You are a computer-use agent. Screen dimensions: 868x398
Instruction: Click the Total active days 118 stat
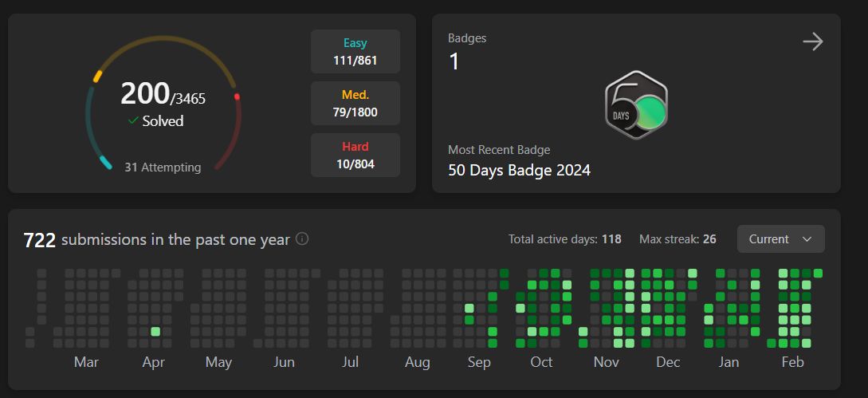[x=564, y=239]
